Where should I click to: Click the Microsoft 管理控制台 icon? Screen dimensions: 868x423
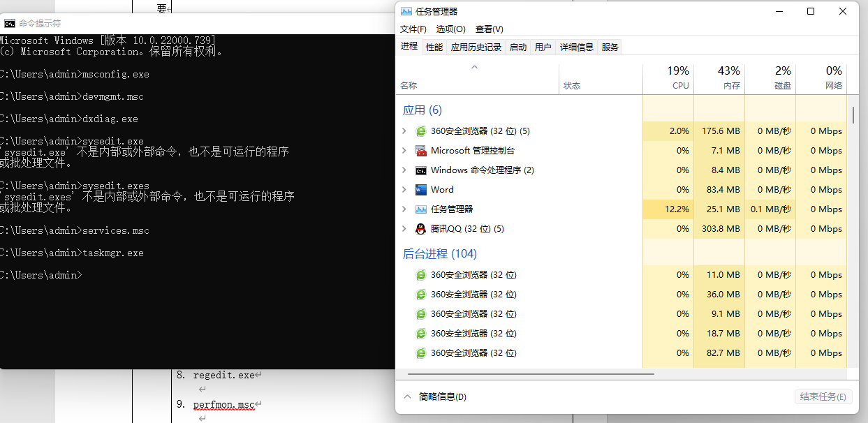click(421, 151)
